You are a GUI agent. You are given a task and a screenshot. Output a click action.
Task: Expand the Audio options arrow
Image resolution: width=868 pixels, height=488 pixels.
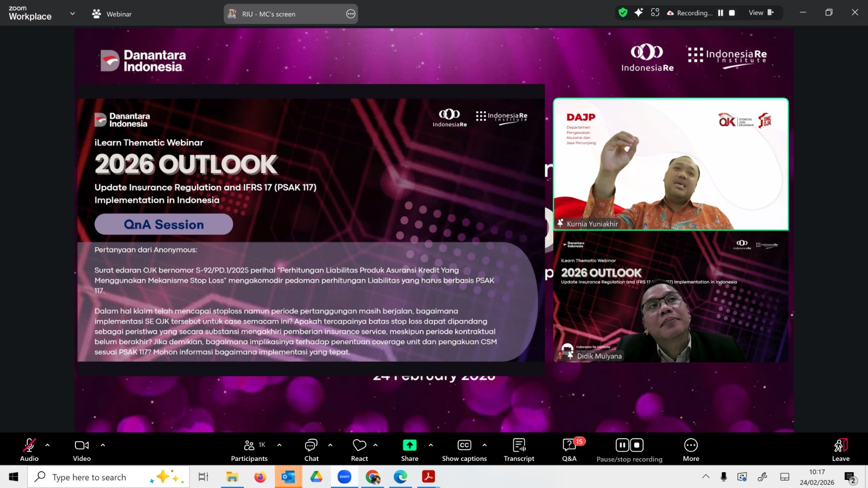pyautogui.click(x=48, y=445)
